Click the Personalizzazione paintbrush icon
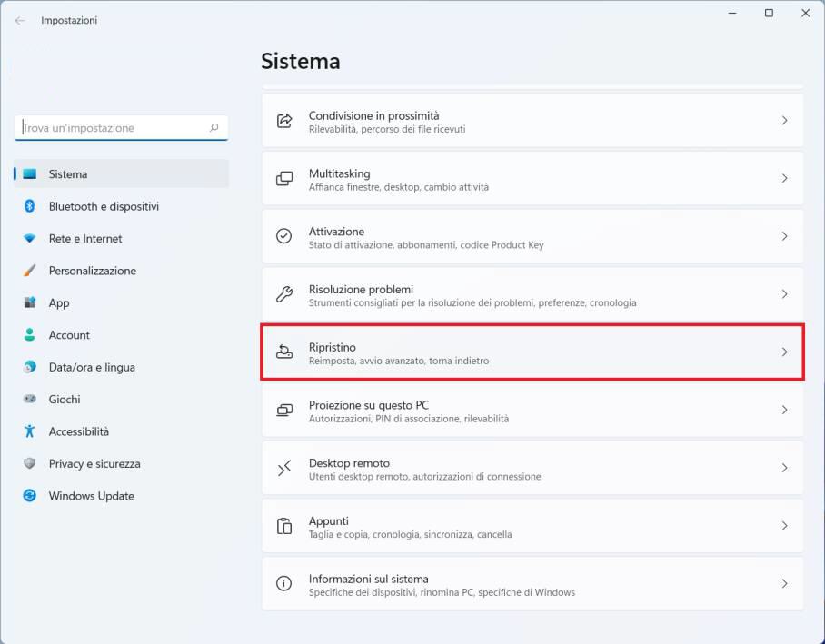 point(30,271)
